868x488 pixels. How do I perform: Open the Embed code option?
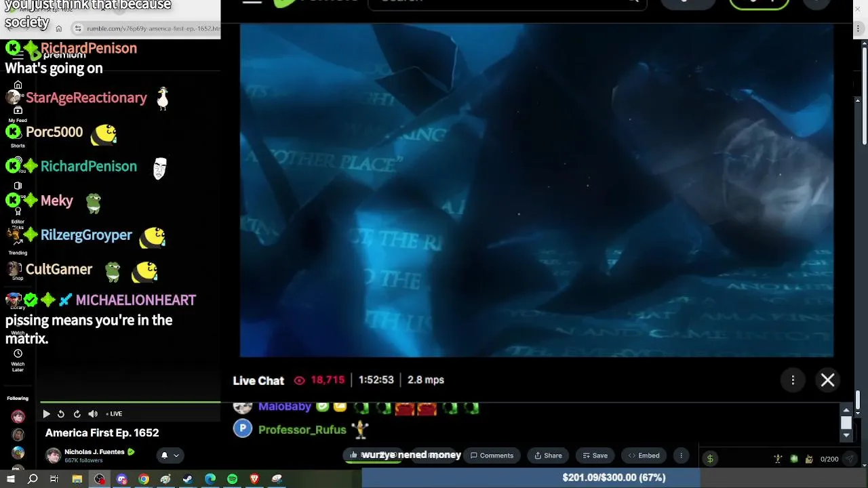[x=644, y=455]
